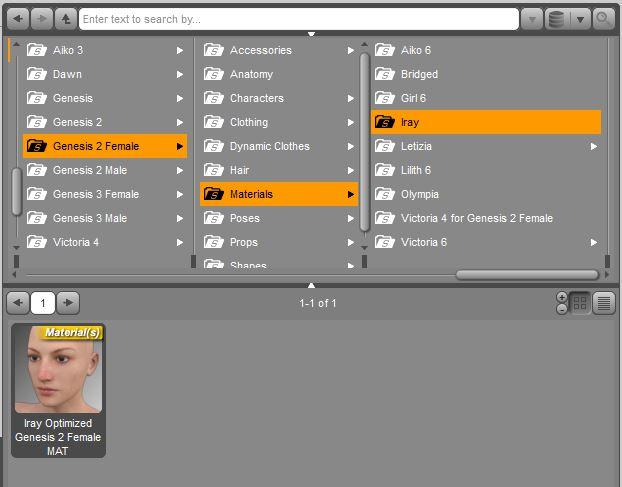Click the back navigation arrow in search toolbar
The height and width of the screenshot is (487, 622).
pos(18,19)
